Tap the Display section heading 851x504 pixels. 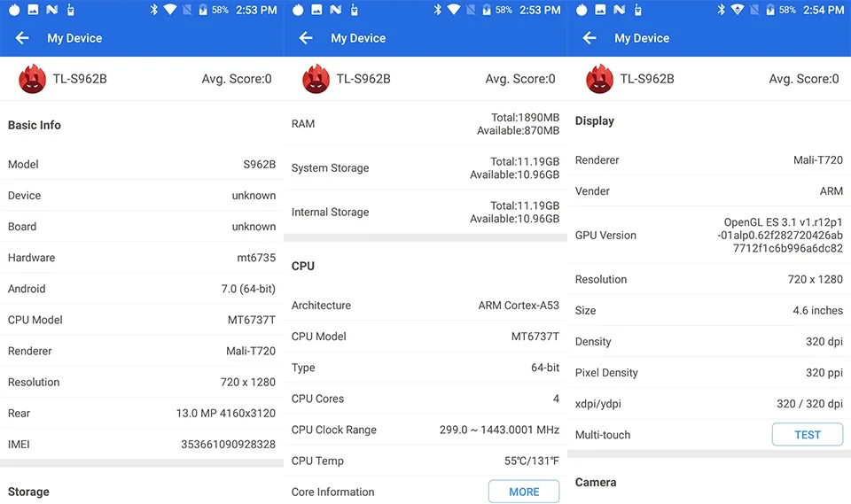pos(594,121)
